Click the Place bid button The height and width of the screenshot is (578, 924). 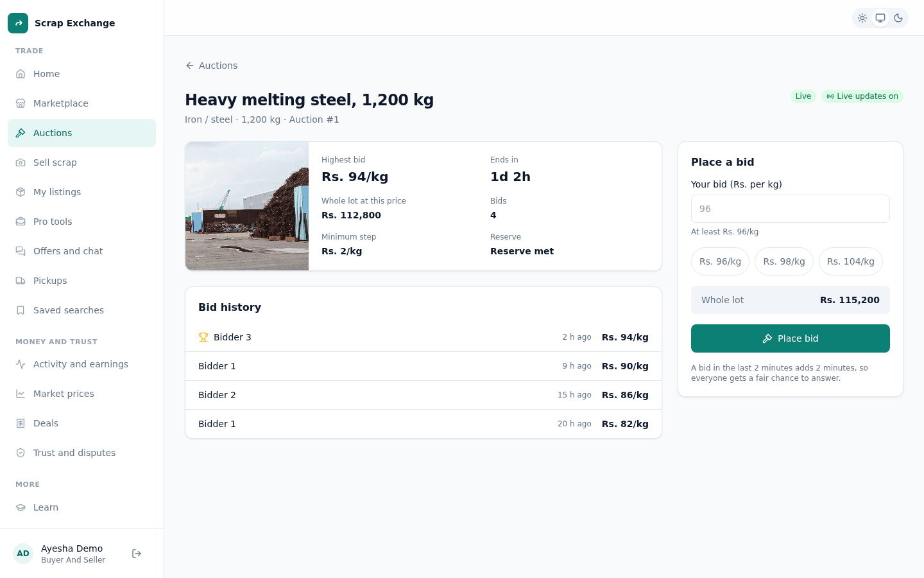pyautogui.click(x=791, y=338)
